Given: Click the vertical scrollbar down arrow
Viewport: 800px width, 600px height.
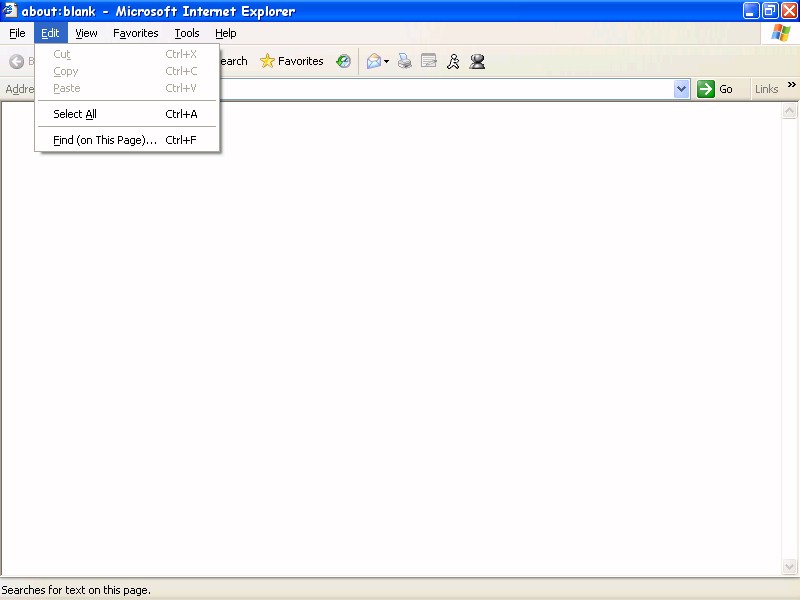Looking at the screenshot, I should [789, 566].
